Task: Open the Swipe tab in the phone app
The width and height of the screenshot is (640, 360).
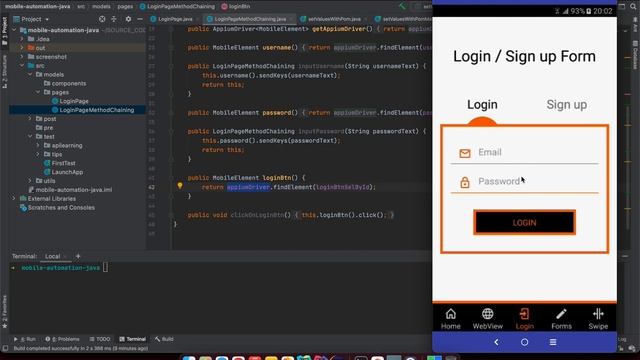Action: [x=598, y=319]
